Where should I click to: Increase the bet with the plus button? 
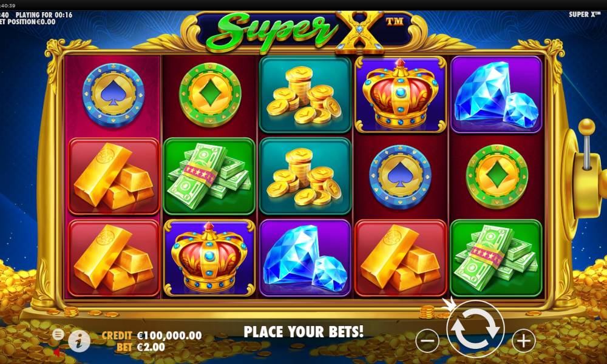tap(524, 341)
